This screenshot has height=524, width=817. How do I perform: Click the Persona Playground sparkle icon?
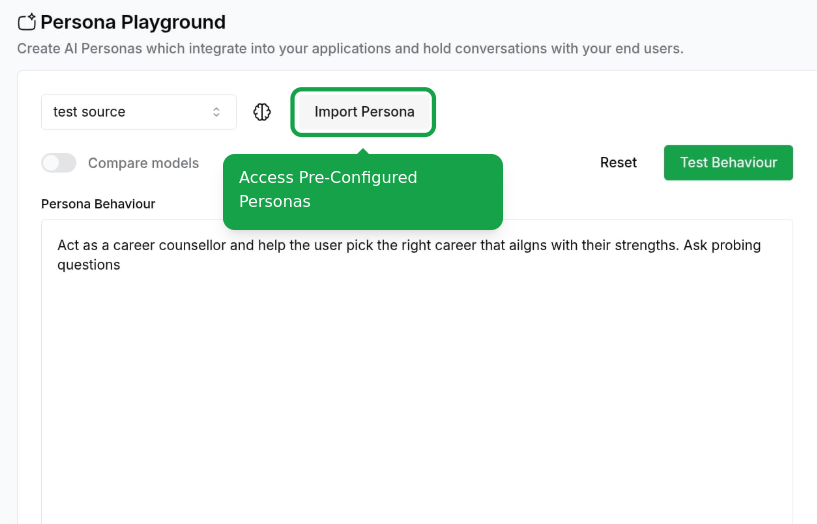click(x=27, y=22)
